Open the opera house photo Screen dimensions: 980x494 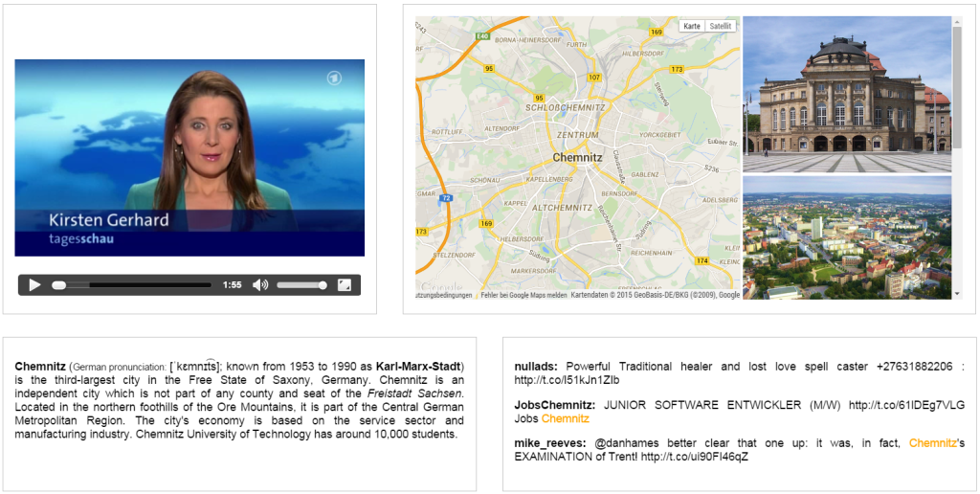[847, 94]
